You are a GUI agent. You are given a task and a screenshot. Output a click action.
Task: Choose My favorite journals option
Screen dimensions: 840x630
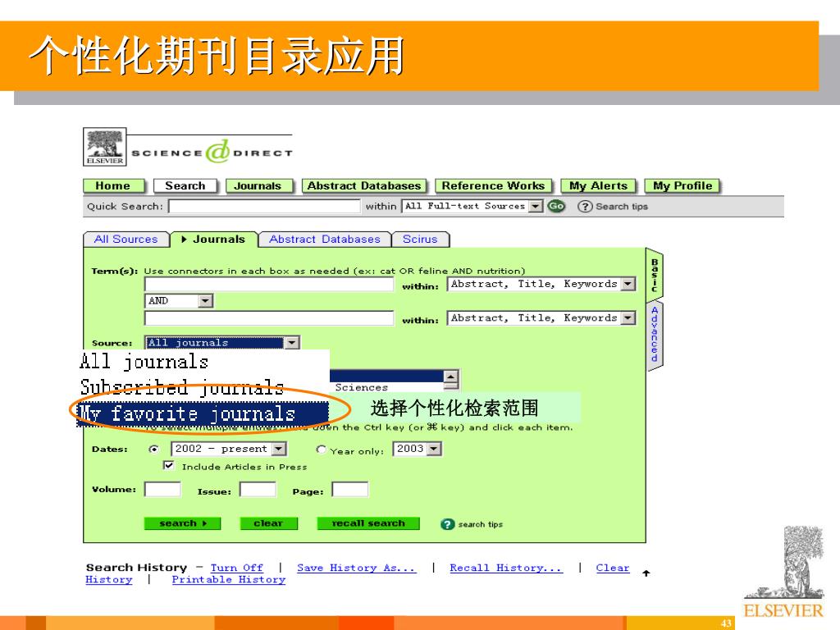click(203, 413)
